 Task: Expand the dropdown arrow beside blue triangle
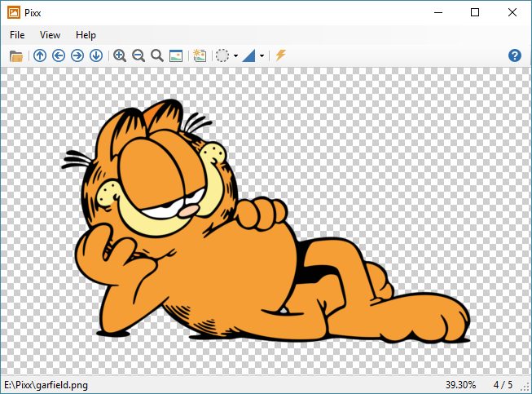[262, 56]
